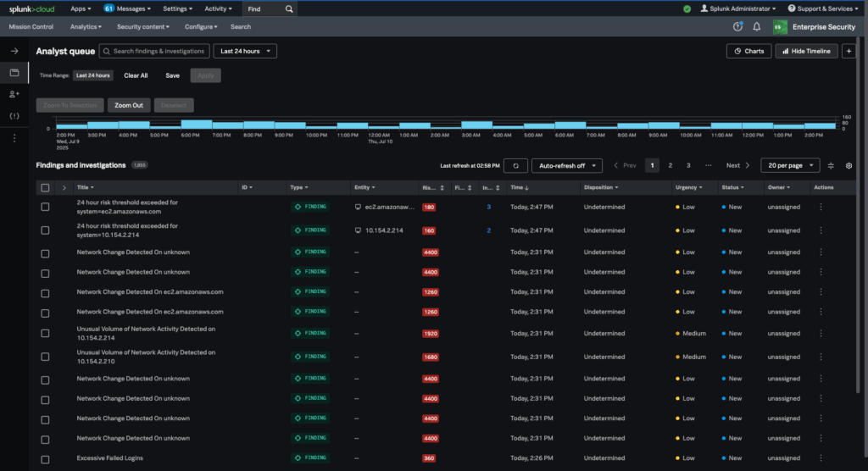The image size is (868, 471).
Task: Click Clear All filters
Action: coord(136,76)
